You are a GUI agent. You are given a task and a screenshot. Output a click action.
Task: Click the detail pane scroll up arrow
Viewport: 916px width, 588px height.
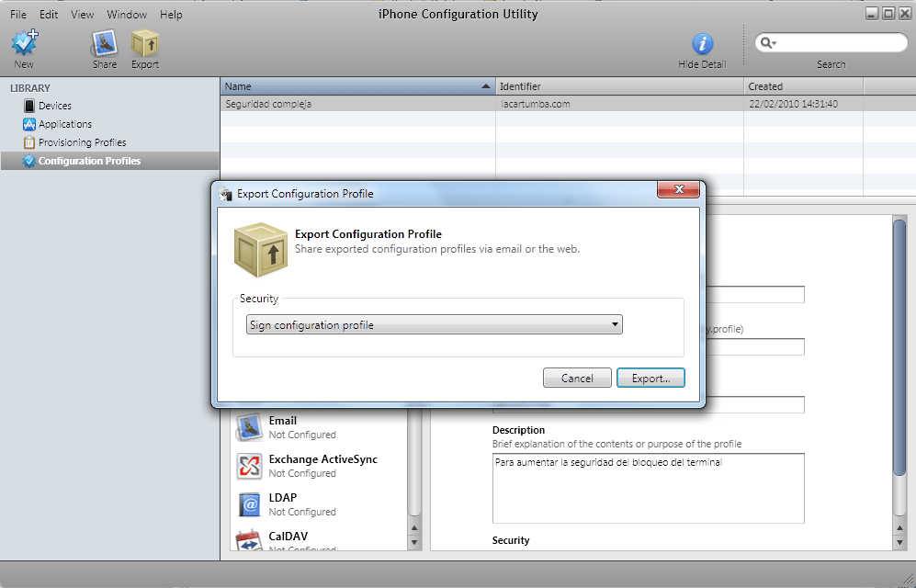tap(899, 528)
